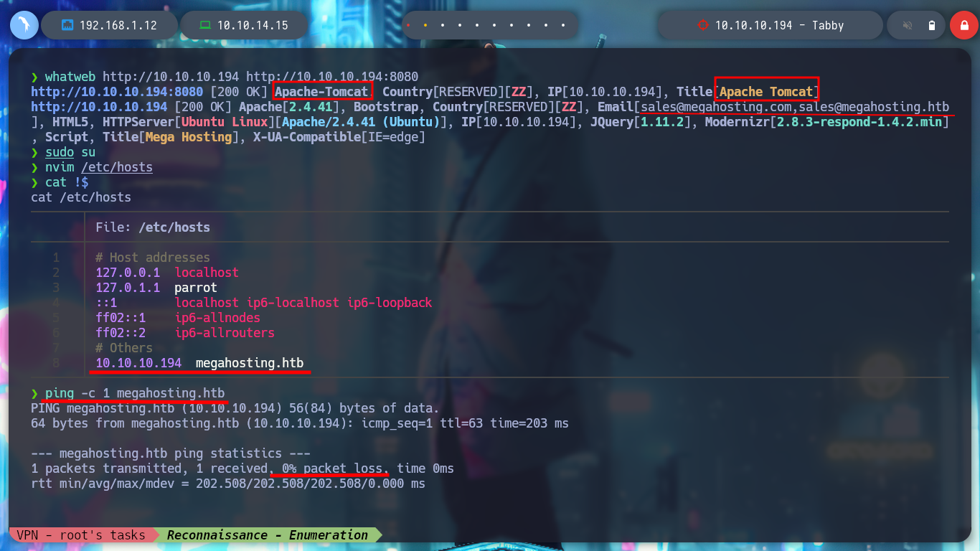Click the "nvim /etc/hosts" command line

[x=99, y=167]
